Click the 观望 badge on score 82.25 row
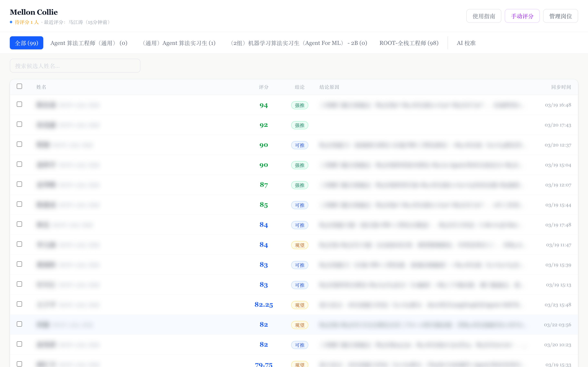 (299, 305)
